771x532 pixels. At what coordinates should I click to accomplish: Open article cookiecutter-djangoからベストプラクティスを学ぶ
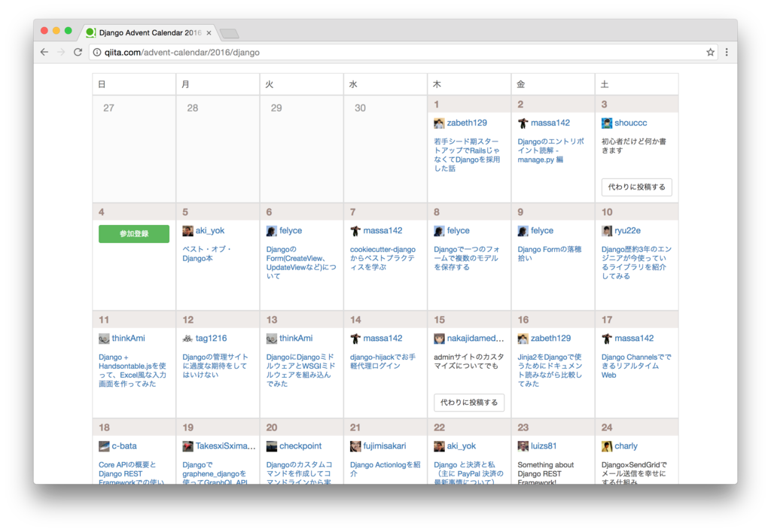click(382, 258)
